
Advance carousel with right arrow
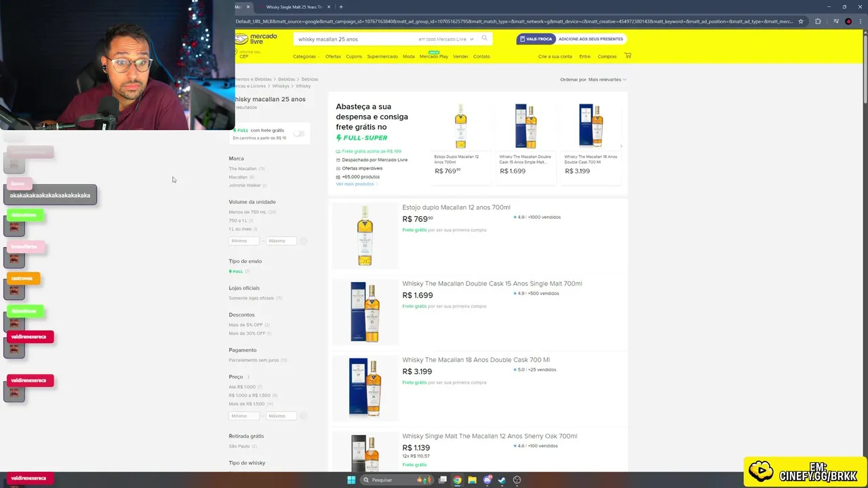(x=620, y=146)
